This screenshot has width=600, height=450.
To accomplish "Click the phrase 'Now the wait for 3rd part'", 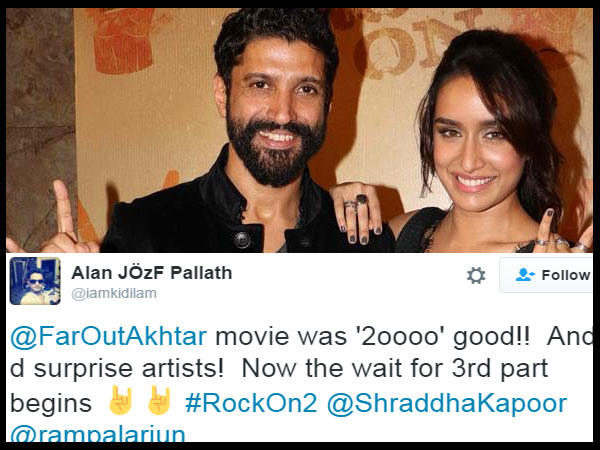I will tap(395, 369).
